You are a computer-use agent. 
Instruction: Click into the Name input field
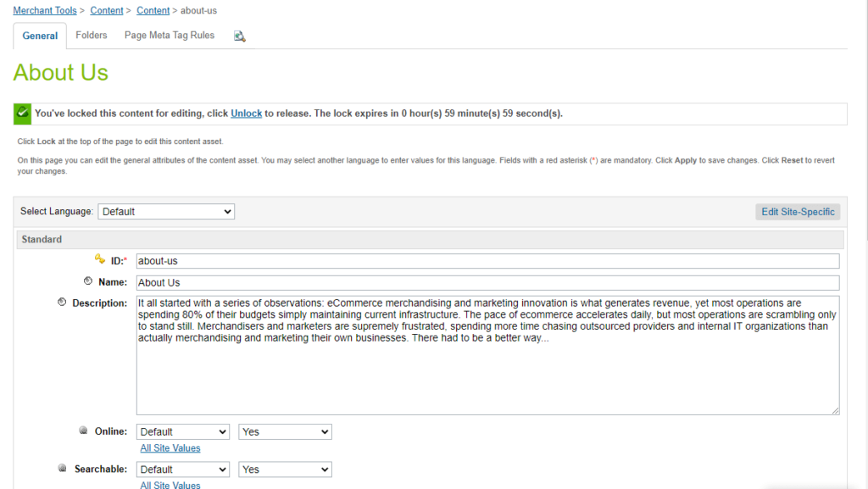tap(487, 283)
